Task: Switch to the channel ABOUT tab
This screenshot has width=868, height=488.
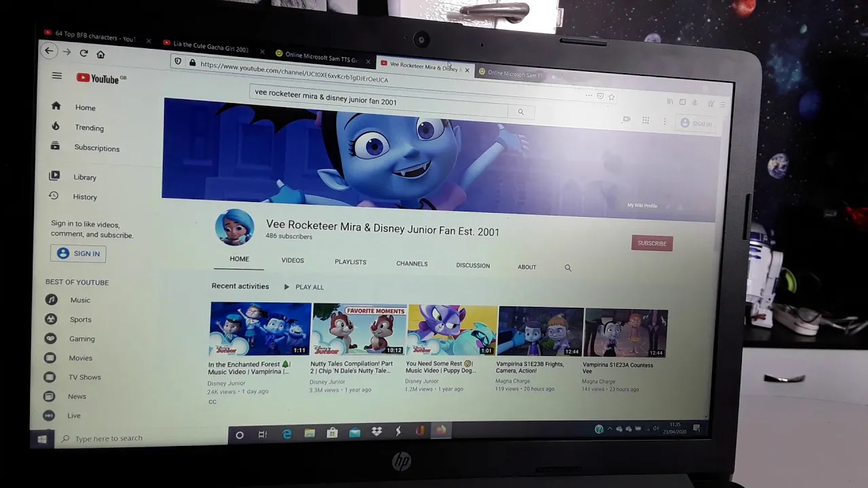Action: tap(527, 267)
